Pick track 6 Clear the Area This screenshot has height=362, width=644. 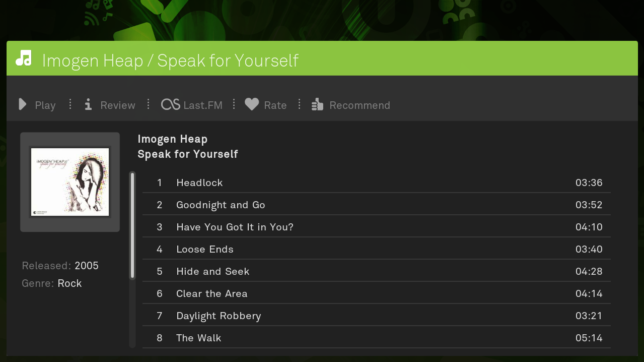pos(377,293)
